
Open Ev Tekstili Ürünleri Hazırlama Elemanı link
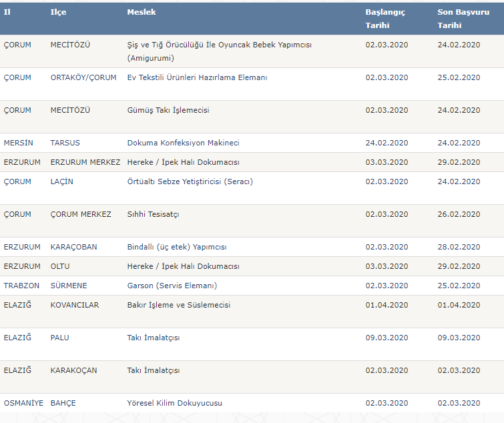(197, 77)
